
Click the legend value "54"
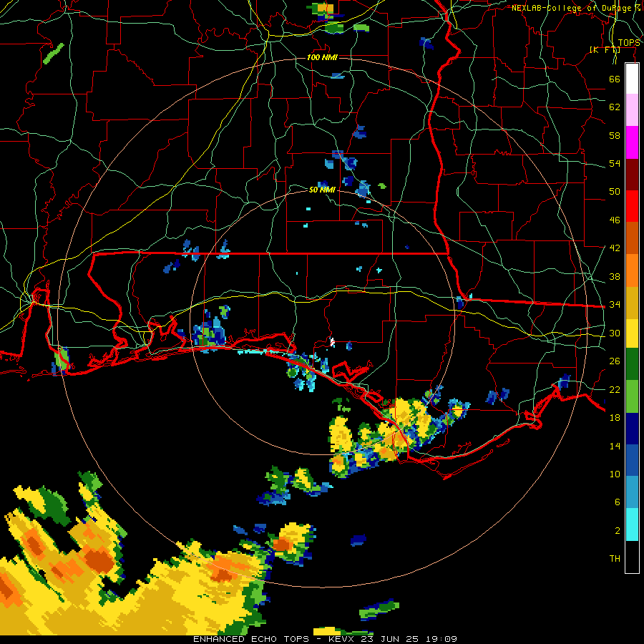pos(615,163)
